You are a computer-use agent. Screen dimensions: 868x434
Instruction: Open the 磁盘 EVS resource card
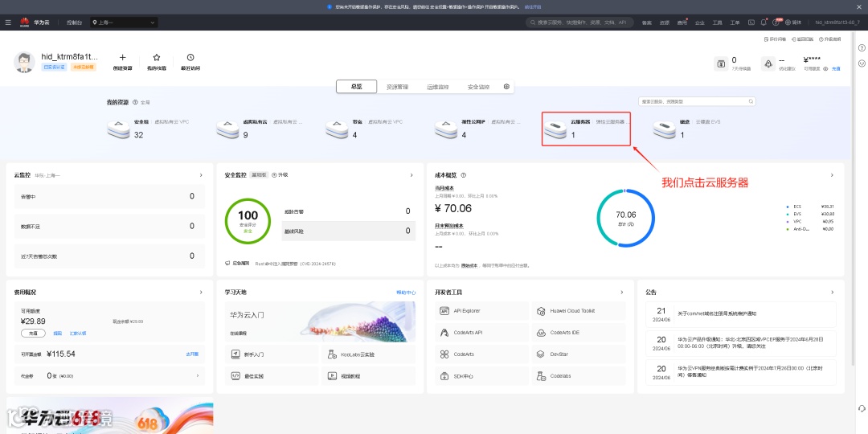[686, 129]
